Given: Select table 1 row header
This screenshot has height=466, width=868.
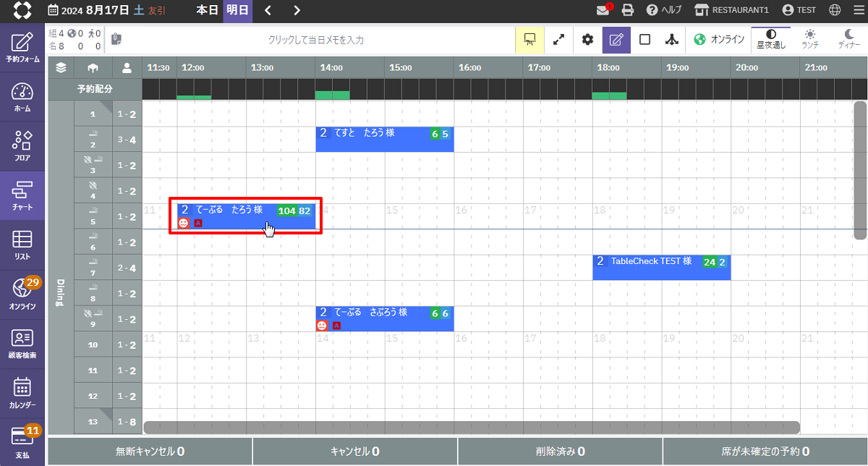Looking at the screenshot, I should pos(93,114).
